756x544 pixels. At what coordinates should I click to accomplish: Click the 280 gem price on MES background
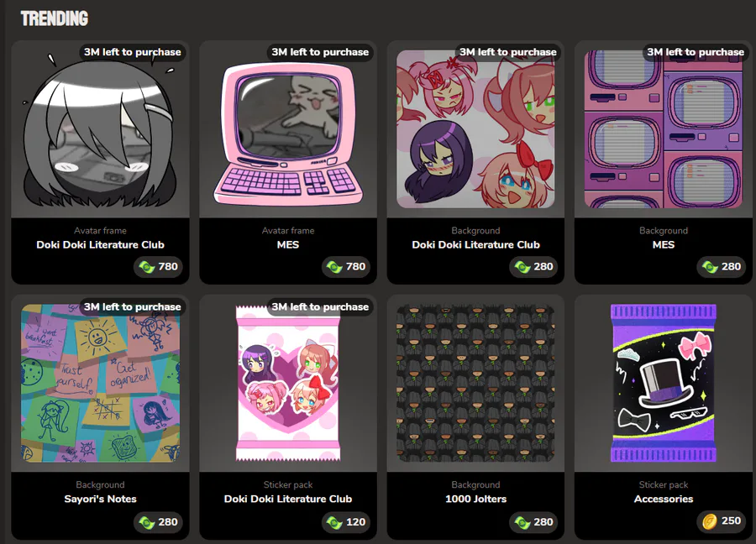pyautogui.click(x=722, y=266)
